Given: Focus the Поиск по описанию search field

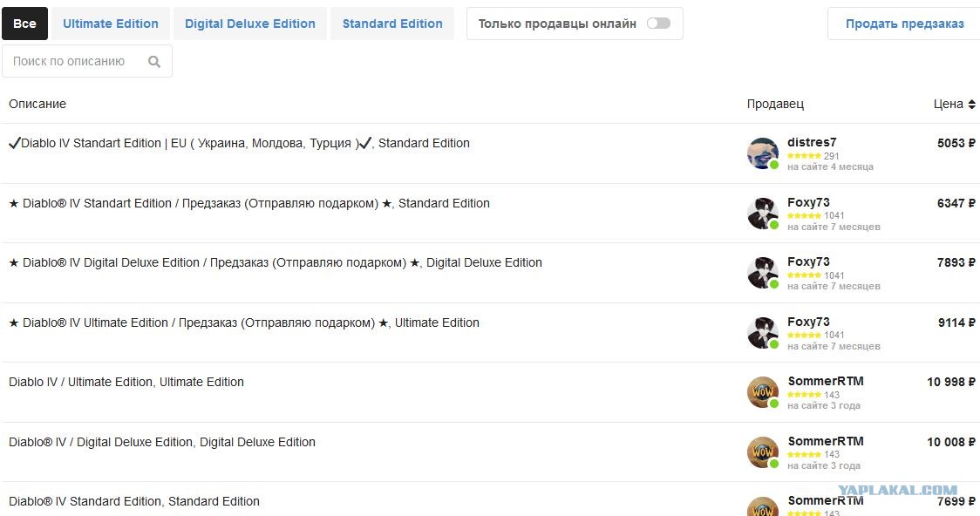Looking at the screenshot, I should pos(87,61).
